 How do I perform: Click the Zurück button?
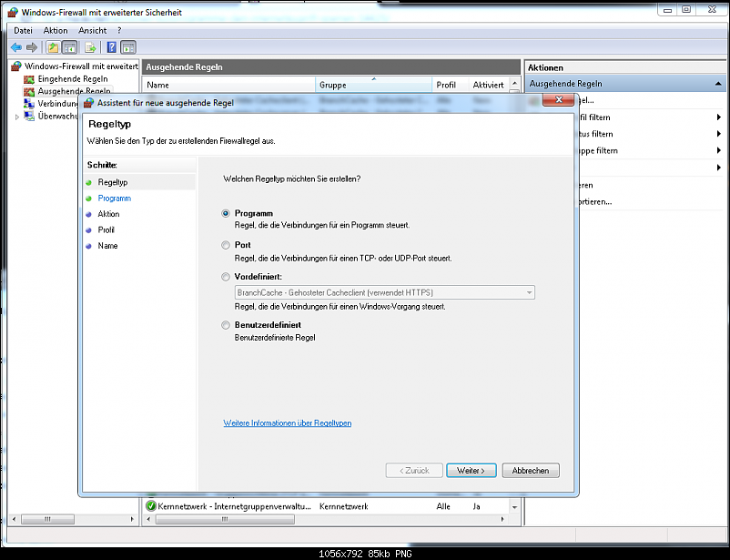point(414,471)
